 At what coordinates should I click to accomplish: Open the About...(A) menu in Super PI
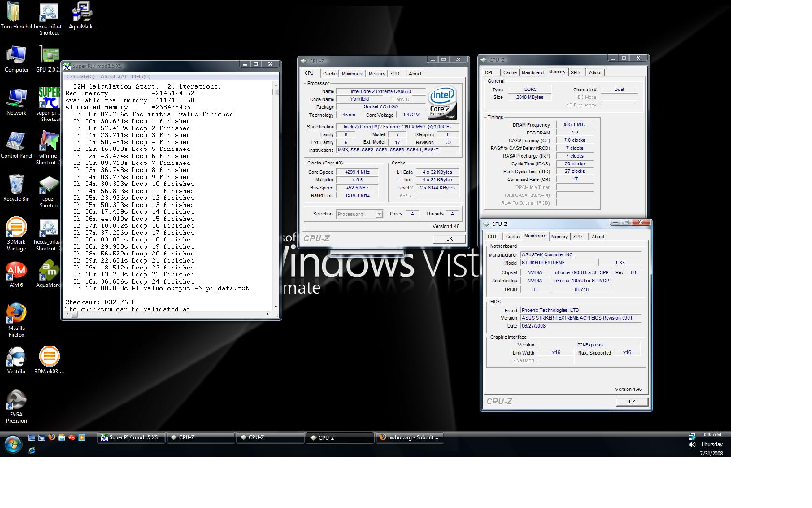(x=113, y=76)
